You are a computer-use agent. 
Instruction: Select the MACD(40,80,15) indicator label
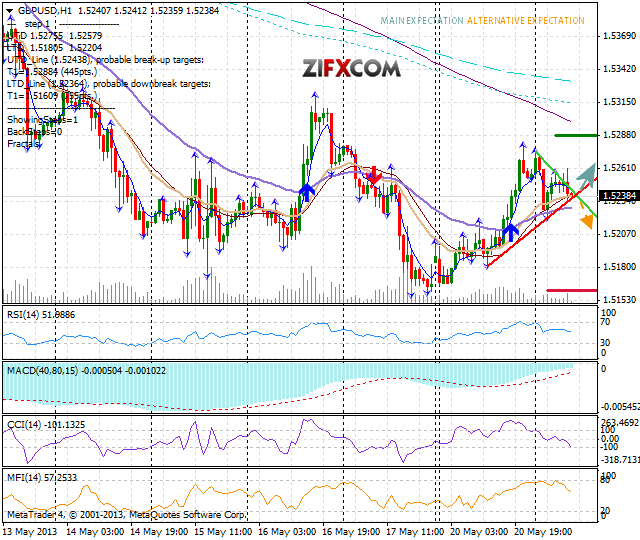(x=87, y=371)
